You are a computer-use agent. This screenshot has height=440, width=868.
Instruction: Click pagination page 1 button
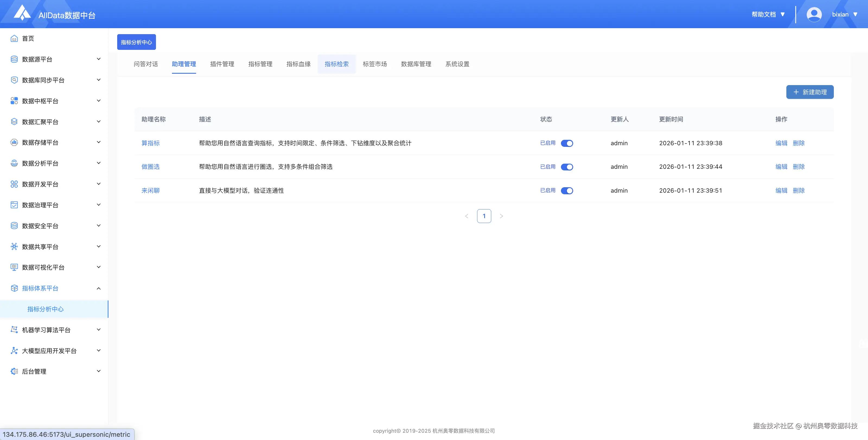(x=484, y=216)
